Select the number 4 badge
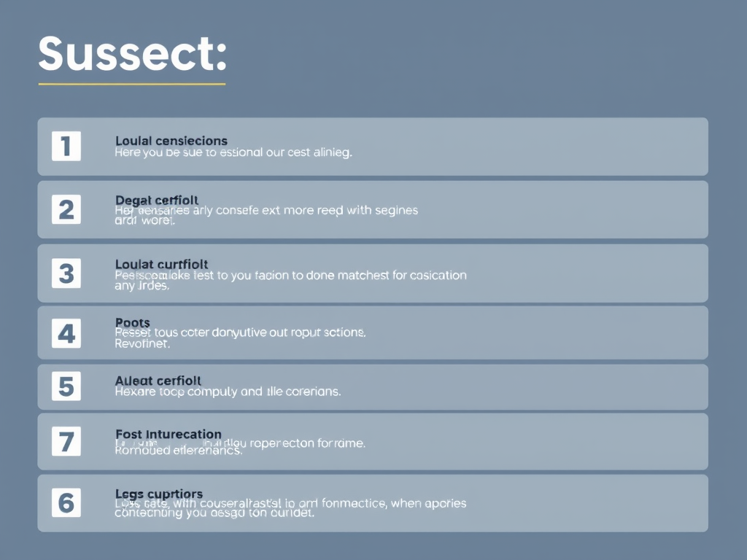 coord(66,333)
